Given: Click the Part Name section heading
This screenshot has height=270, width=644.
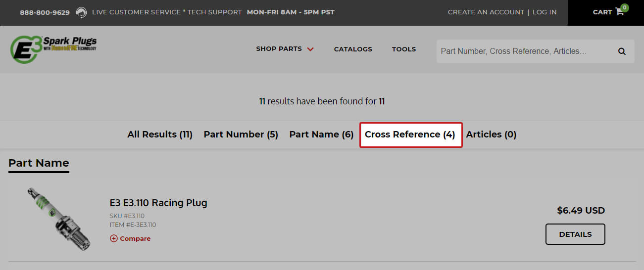Looking at the screenshot, I should (39, 163).
